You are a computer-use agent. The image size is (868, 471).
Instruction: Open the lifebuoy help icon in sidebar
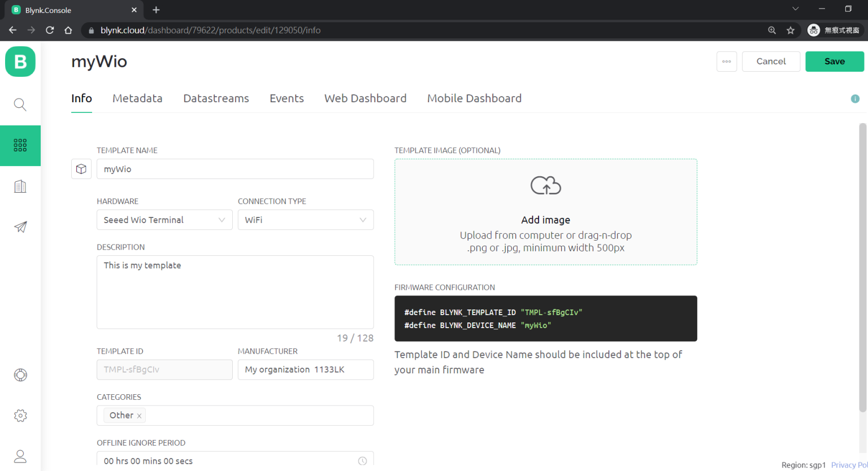point(20,375)
